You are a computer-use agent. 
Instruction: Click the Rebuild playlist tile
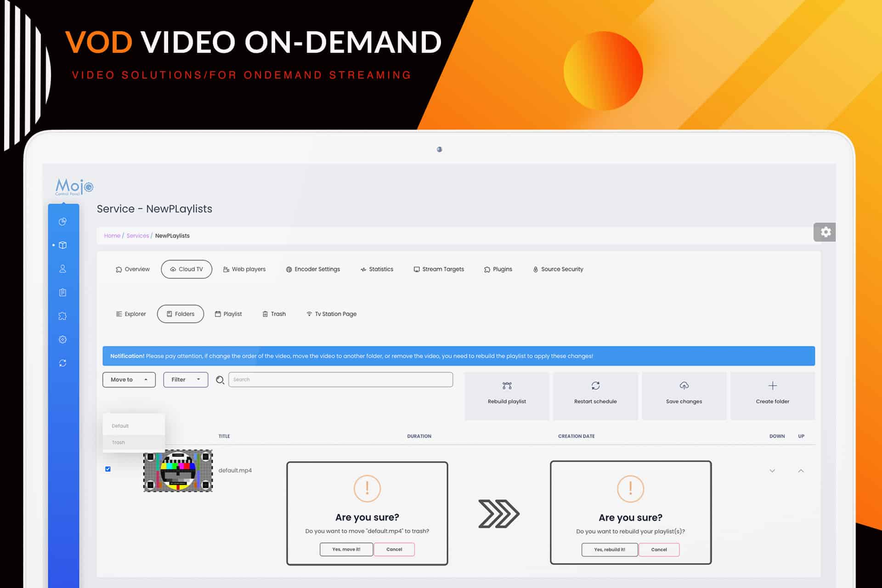point(507,396)
